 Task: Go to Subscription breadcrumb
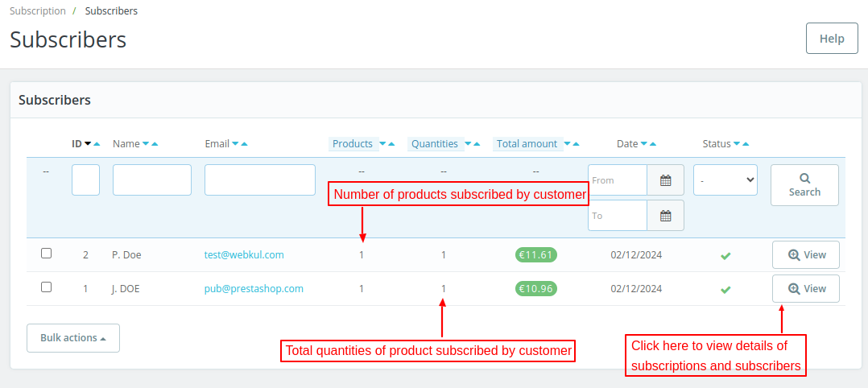(38, 11)
